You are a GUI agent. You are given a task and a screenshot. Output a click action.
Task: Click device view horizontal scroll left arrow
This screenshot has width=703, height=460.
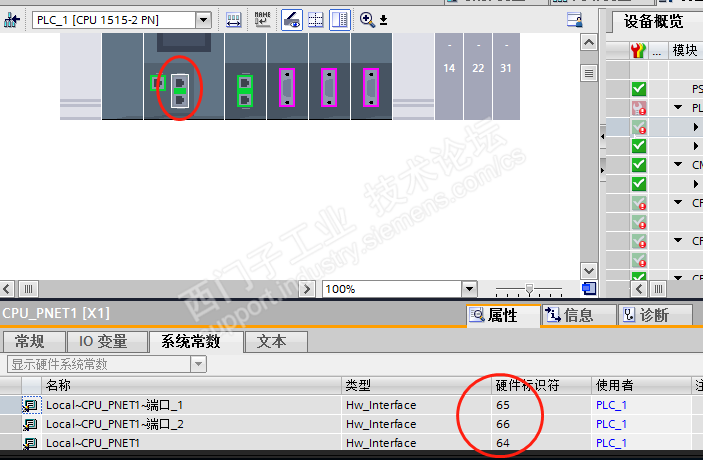(7, 289)
